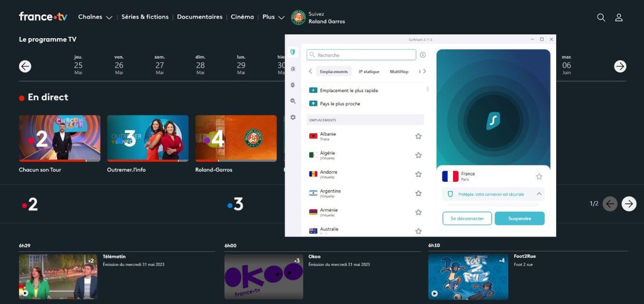Toggle favorite star for connected France location

tap(539, 176)
